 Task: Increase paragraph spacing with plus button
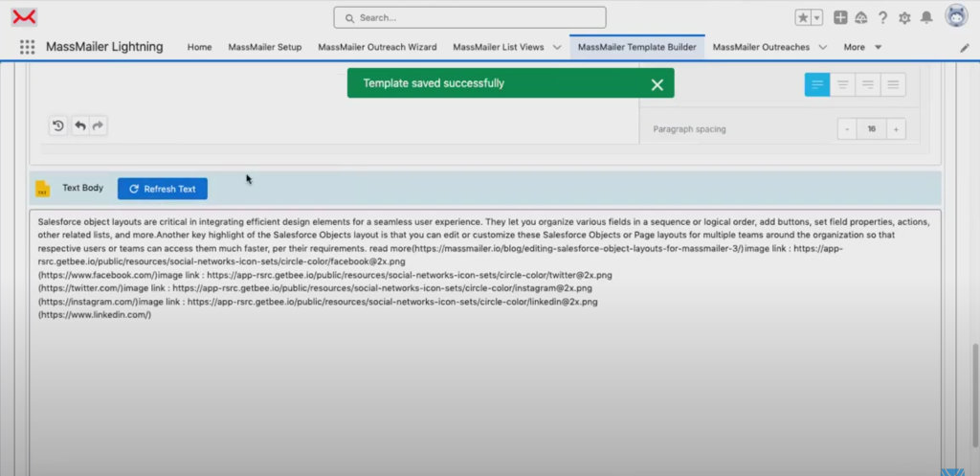(896, 129)
